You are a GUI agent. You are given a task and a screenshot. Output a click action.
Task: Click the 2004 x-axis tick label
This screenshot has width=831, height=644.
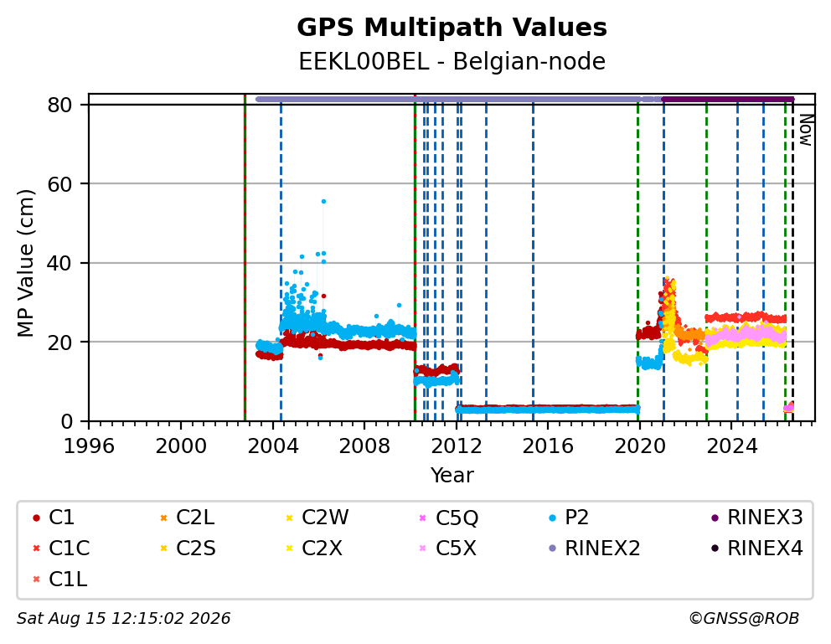(x=273, y=446)
